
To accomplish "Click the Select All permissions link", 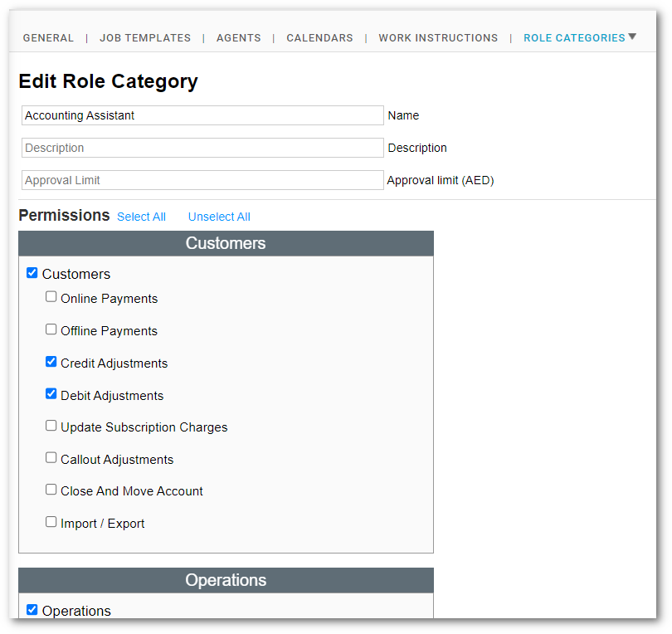I will [141, 217].
